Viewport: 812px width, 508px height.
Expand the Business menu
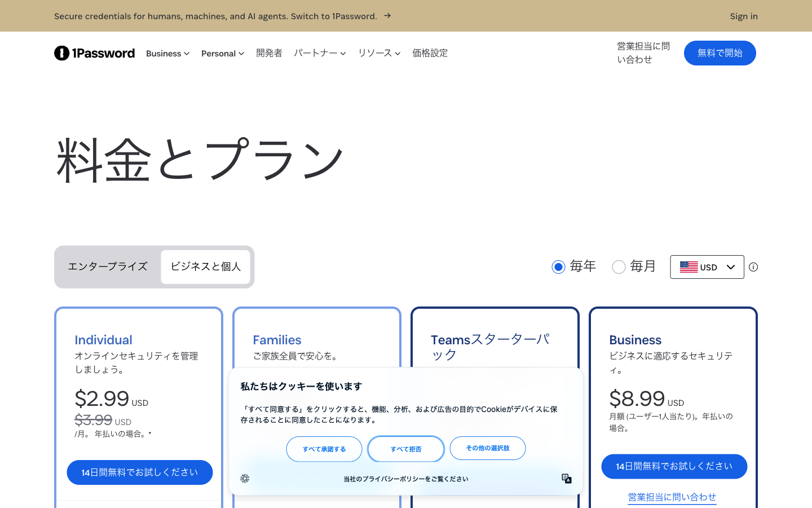click(167, 54)
